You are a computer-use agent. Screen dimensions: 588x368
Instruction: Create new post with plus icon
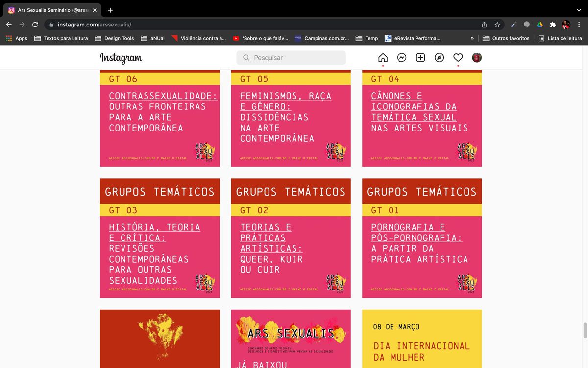coord(420,58)
